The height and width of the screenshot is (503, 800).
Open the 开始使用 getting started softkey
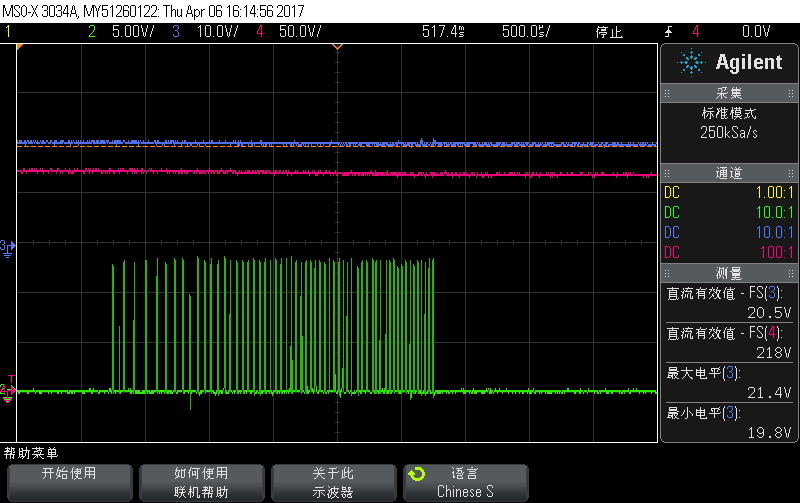click(x=69, y=482)
